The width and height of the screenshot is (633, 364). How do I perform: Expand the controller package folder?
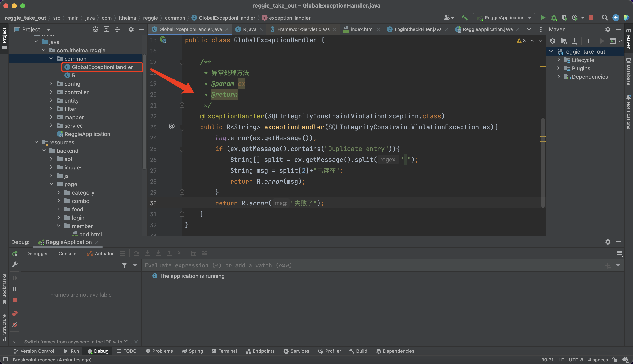click(x=51, y=92)
